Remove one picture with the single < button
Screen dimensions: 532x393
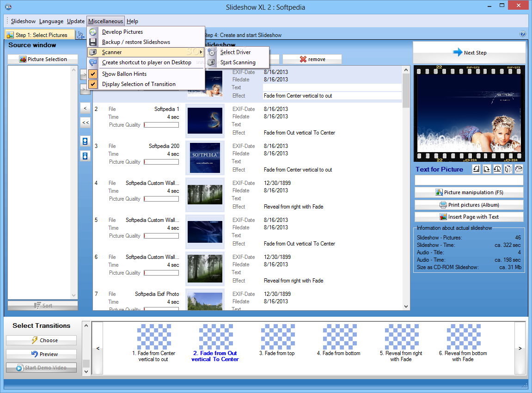pyautogui.click(x=85, y=108)
